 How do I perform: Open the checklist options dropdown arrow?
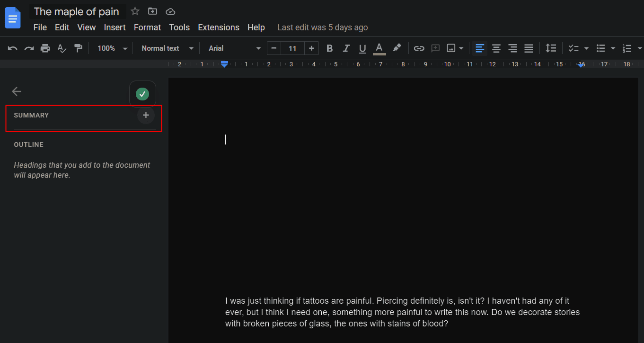click(586, 48)
